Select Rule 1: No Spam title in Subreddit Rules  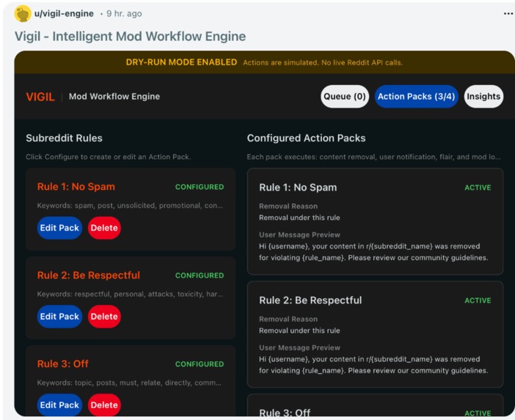point(76,187)
